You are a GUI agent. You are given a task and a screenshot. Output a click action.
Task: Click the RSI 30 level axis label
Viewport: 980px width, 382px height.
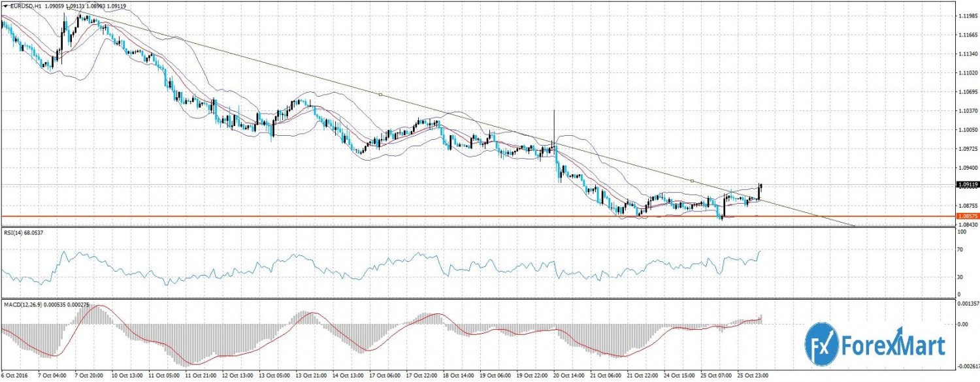coord(960,278)
